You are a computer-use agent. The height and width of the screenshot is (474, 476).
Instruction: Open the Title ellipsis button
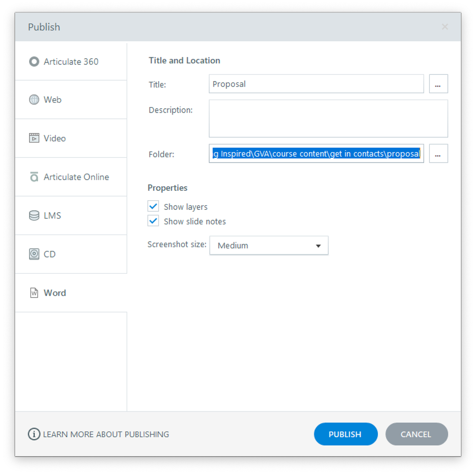(x=438, y=84)
